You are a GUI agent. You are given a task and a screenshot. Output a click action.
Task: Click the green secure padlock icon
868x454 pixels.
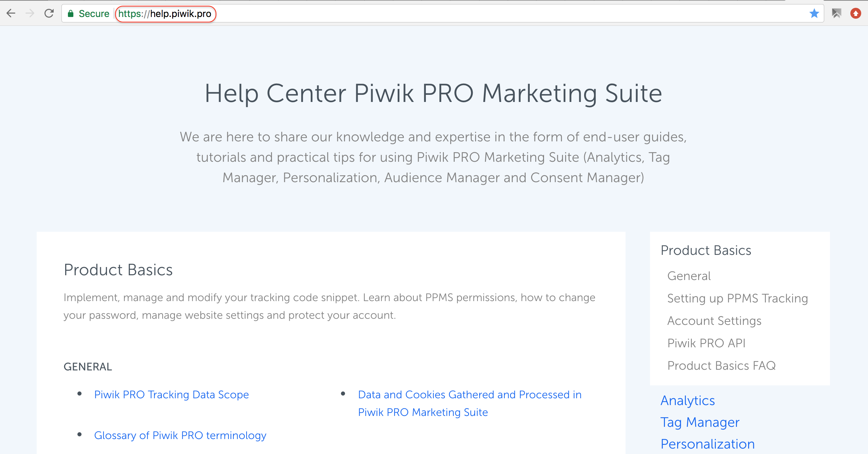71,14
